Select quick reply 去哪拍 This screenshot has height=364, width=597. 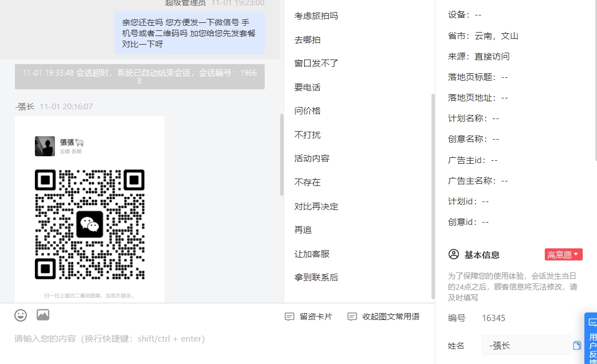307,40
